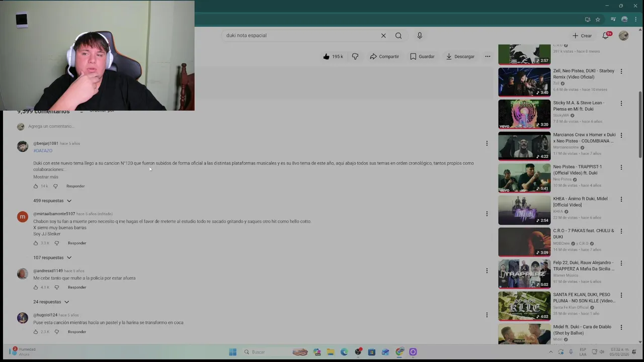644x362 pixels.
Task: Open the TRAPPERZ A Mafia Da Sicilia thumbnail
Action: 524,274
